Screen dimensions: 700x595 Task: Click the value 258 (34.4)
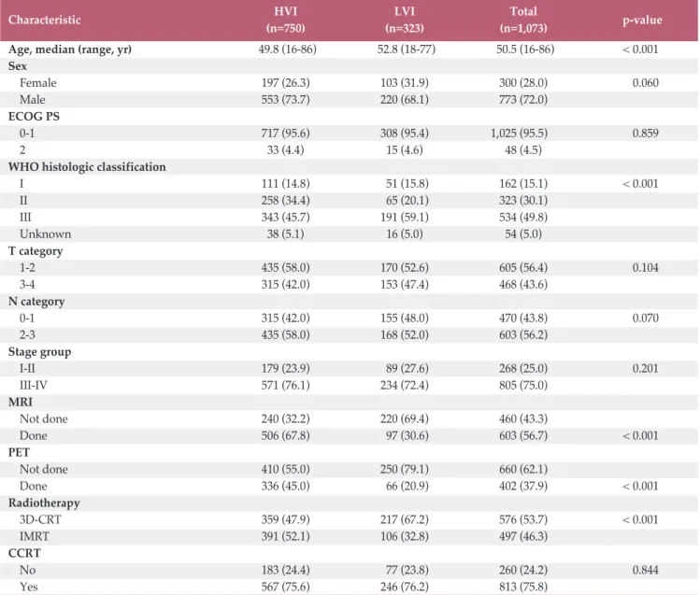click(286, 200)
